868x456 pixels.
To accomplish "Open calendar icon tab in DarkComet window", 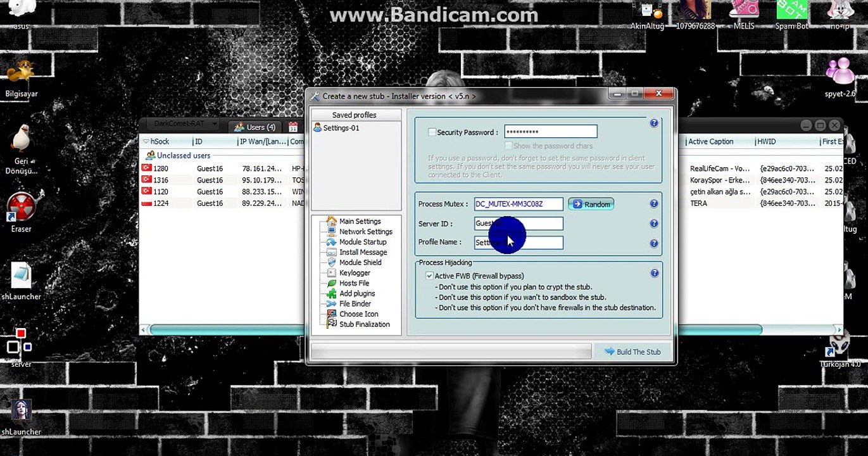I will click(x=293, y=127).
